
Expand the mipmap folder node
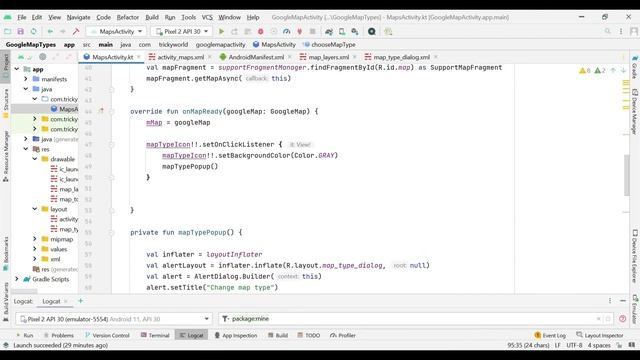[x=35, y=239]
